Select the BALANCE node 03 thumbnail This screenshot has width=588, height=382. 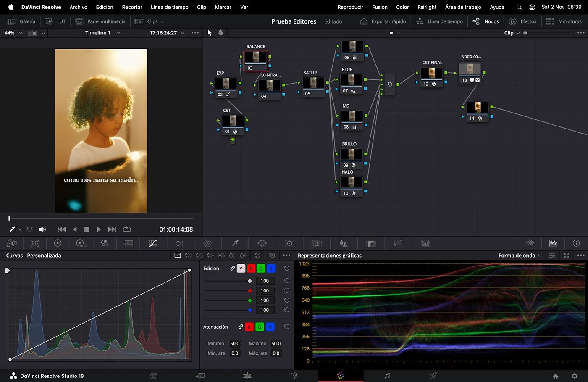tap(255, 57)
